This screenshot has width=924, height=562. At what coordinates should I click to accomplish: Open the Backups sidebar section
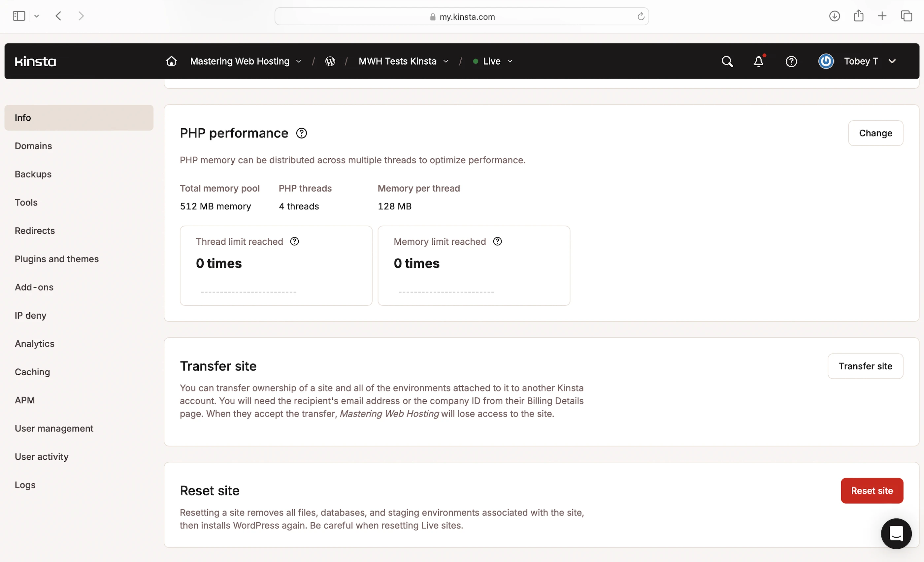(33, 174)
